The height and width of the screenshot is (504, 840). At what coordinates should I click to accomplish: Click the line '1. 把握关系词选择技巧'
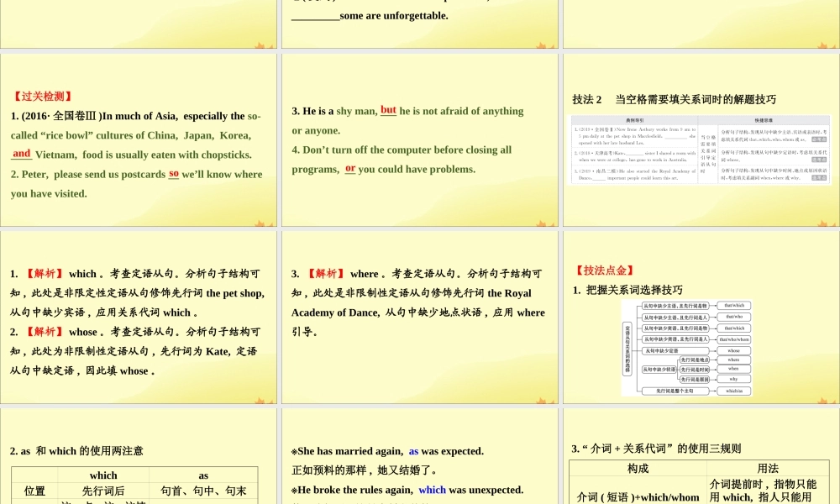point(627,290)
